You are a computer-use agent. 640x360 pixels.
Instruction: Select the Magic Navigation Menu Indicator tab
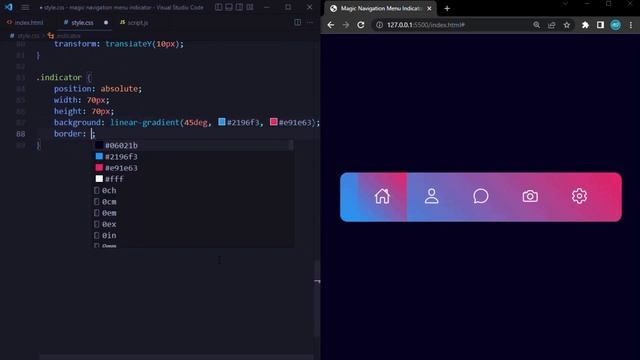coord(380,8)
